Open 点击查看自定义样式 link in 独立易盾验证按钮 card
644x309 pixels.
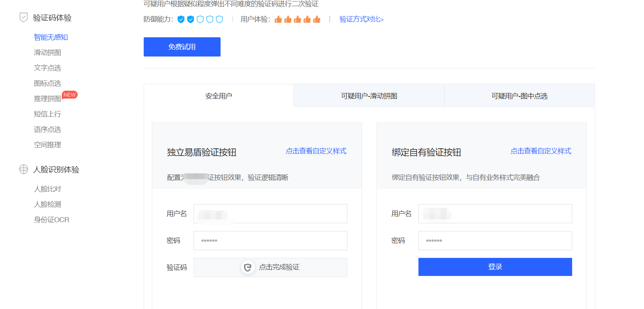tap(316, 151)
